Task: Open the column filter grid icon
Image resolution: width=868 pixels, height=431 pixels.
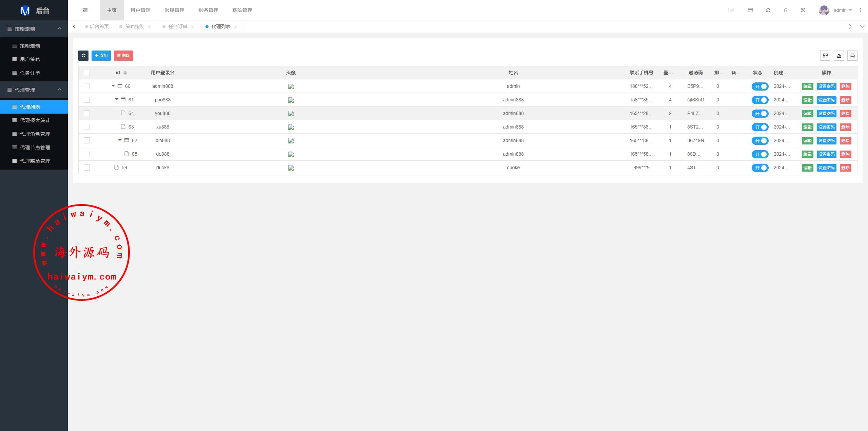Action: pyautogui.click(x=825, y=56)
